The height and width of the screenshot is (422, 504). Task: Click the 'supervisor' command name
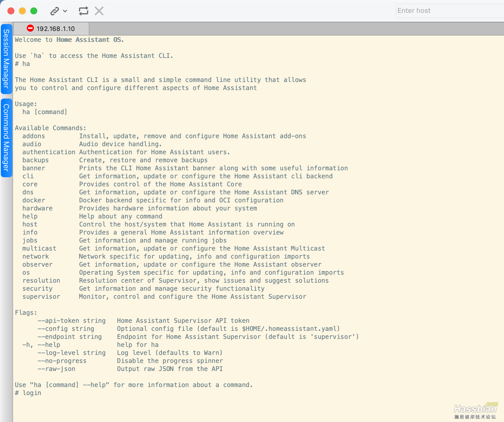[42, 297]
